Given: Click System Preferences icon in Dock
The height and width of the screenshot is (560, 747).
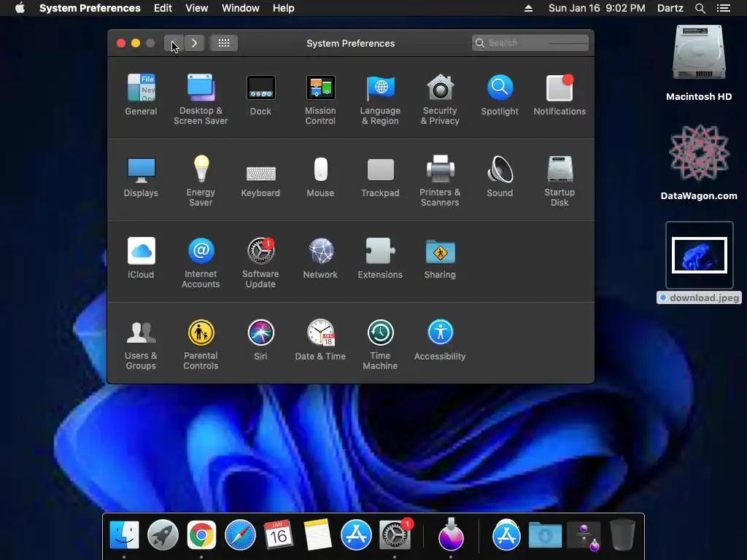Looking at the screenshot, I should pyautogui.click(x=395, y=534).
